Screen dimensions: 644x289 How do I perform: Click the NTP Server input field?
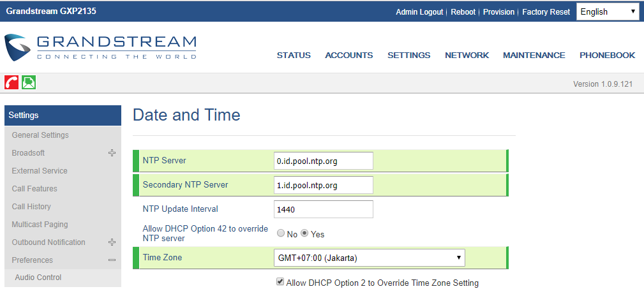323,161
